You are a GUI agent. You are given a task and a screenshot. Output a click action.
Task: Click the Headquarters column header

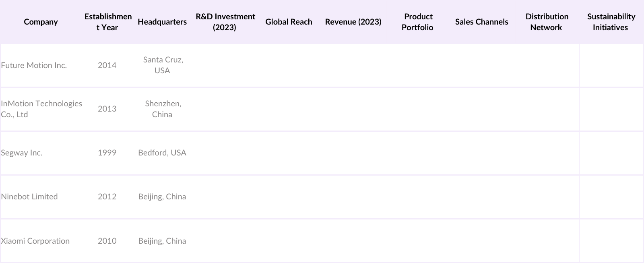click(x=162, y=22)
